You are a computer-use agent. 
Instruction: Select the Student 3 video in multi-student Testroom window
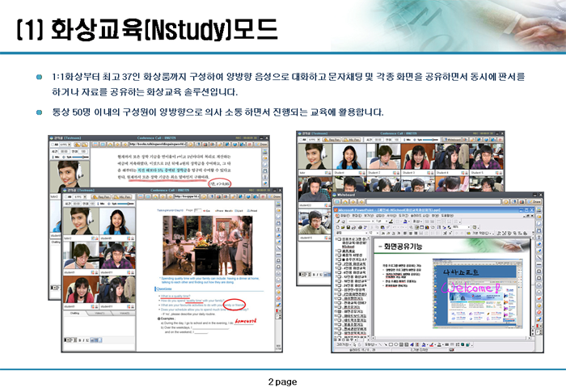point(418,156)
